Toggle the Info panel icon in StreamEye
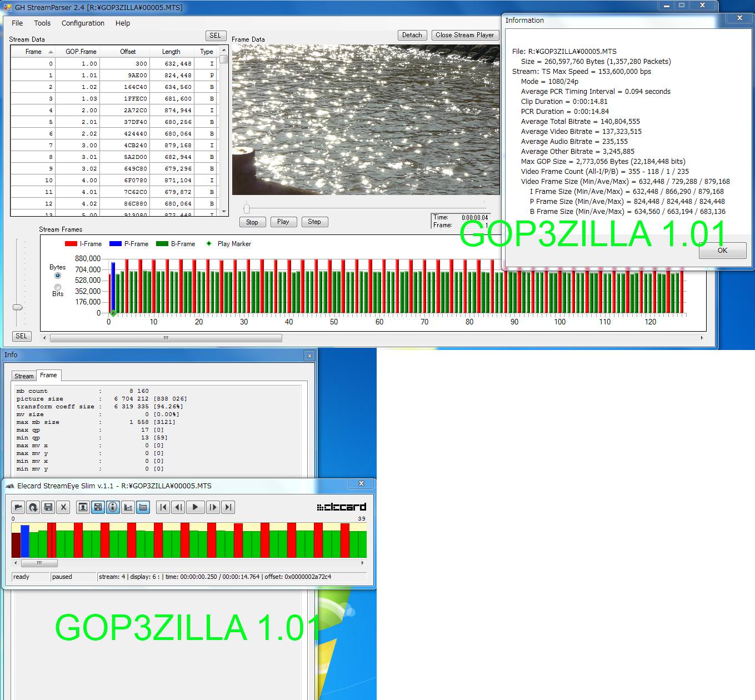 [113, 507]
